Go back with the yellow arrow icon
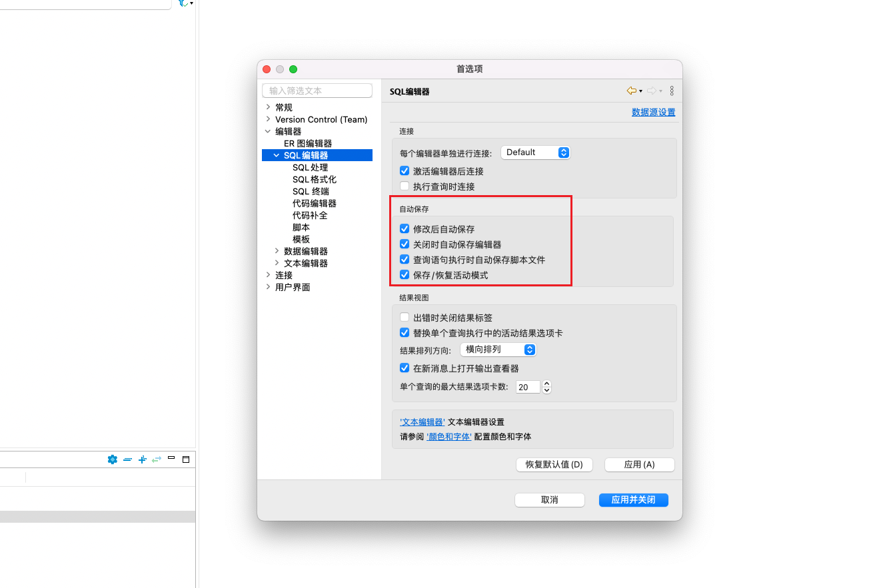 coord(631,91)
